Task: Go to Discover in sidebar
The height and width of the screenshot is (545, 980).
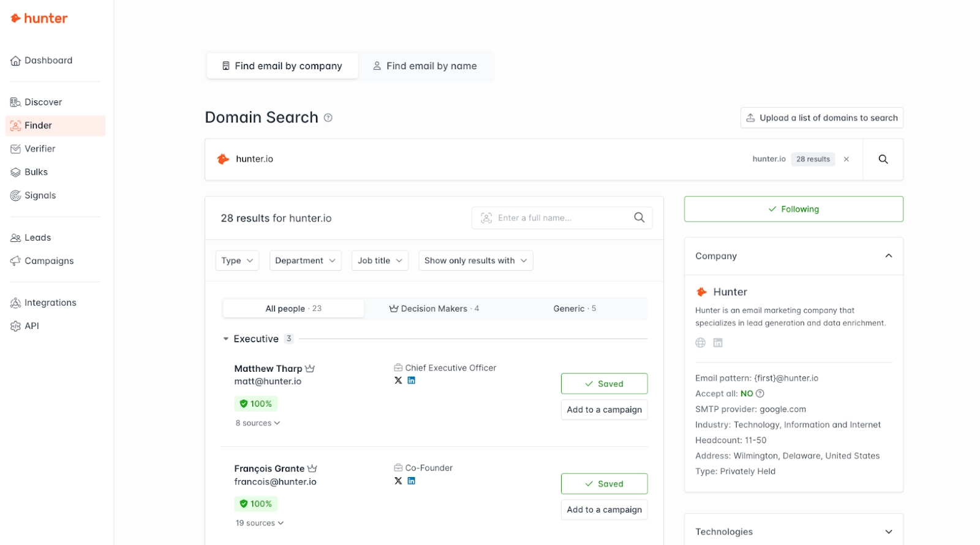Action: coord(37,102)
